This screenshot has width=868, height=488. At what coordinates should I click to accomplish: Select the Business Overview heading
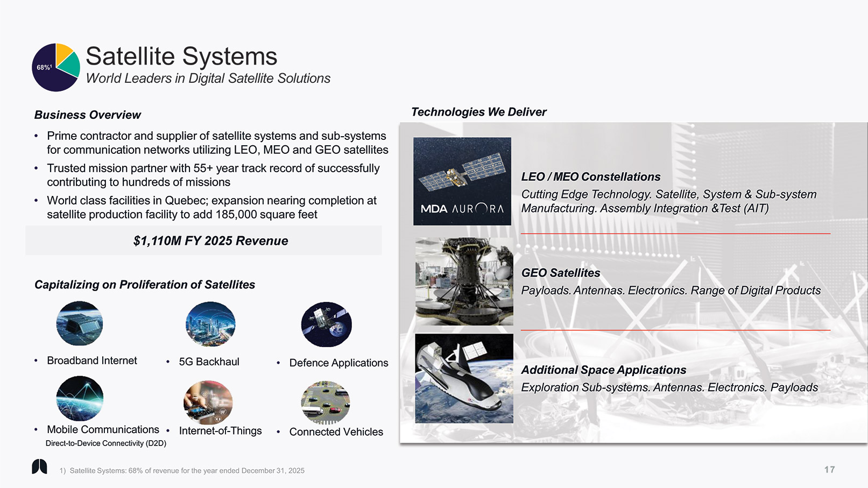(x=87, y=115)
